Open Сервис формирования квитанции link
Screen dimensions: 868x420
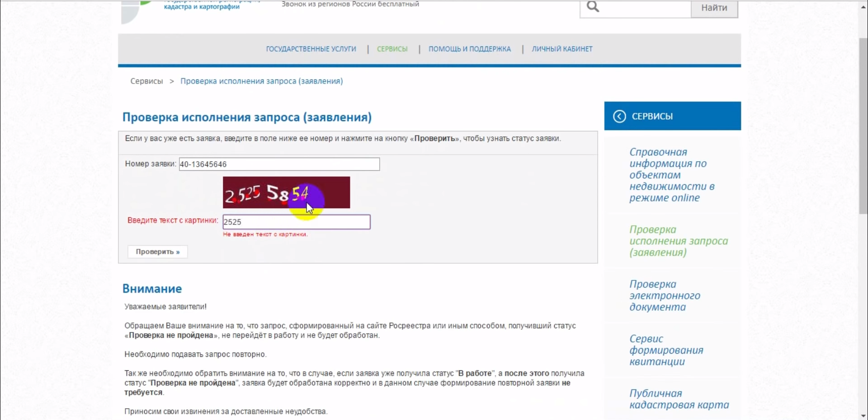tap(666, 350)
